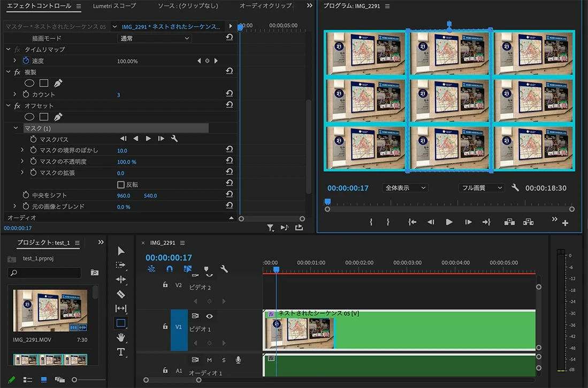
Task: Open project search field
Action: [x=44, y=273]
